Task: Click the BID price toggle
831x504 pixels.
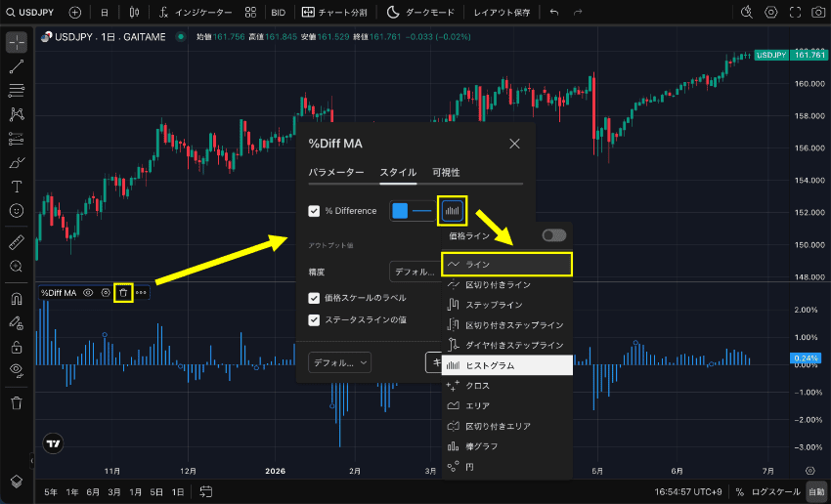Action: point(279,12)
